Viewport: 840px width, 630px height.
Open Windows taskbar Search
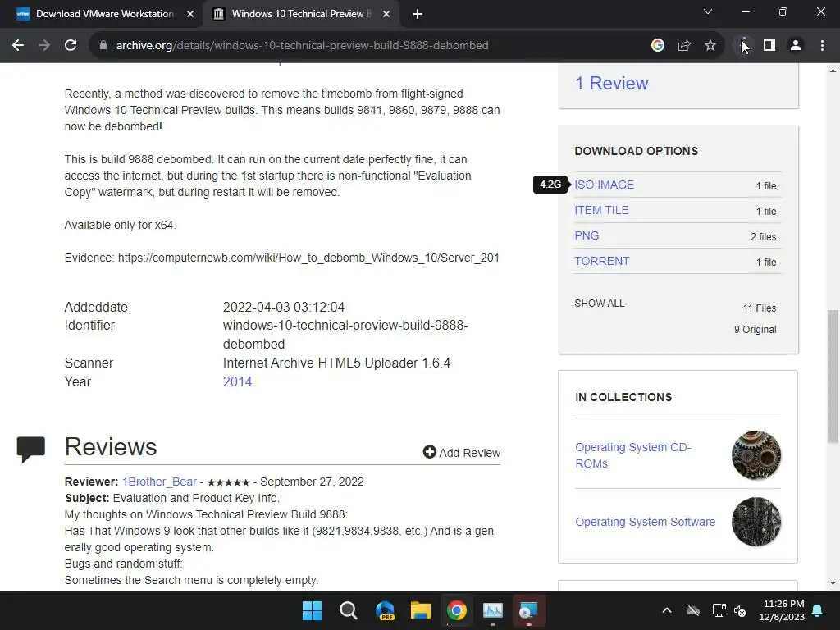[x=348, y=610]
